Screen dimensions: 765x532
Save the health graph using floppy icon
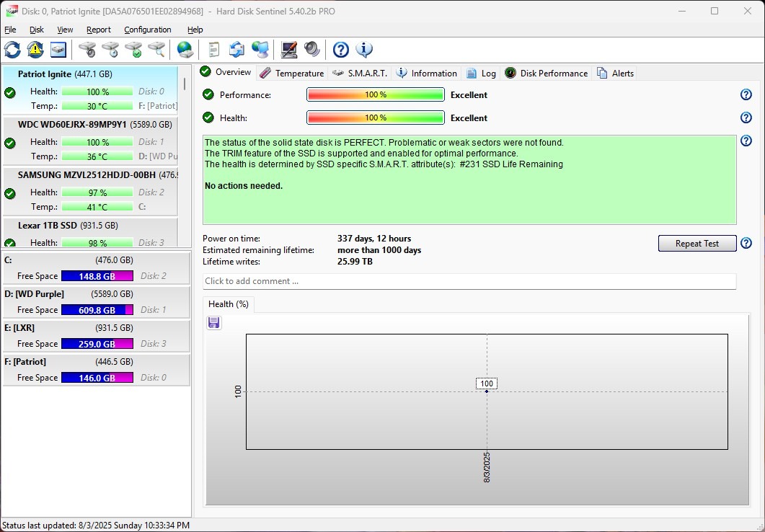[x=213, y=323]
